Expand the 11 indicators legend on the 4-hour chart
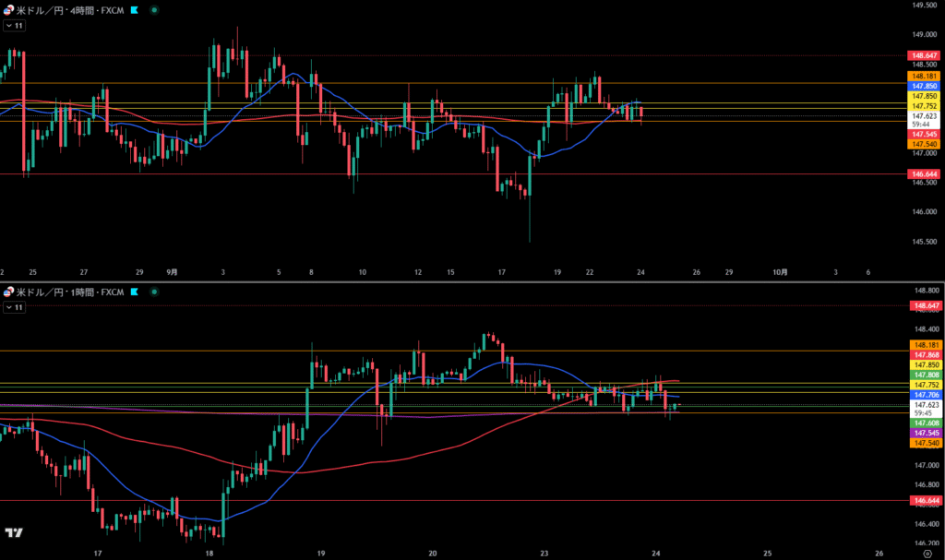The height and width of the screenshot is (560, 945). coord(15,26)
